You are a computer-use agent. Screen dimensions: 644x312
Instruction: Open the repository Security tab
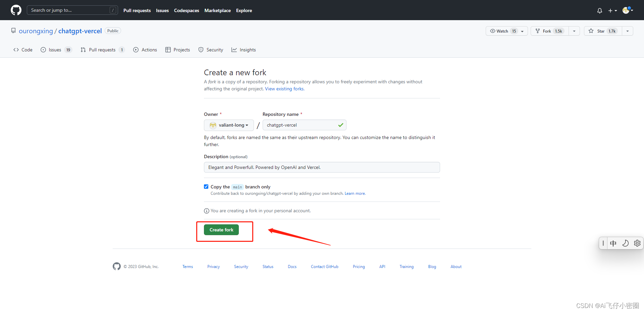point(211,50)
